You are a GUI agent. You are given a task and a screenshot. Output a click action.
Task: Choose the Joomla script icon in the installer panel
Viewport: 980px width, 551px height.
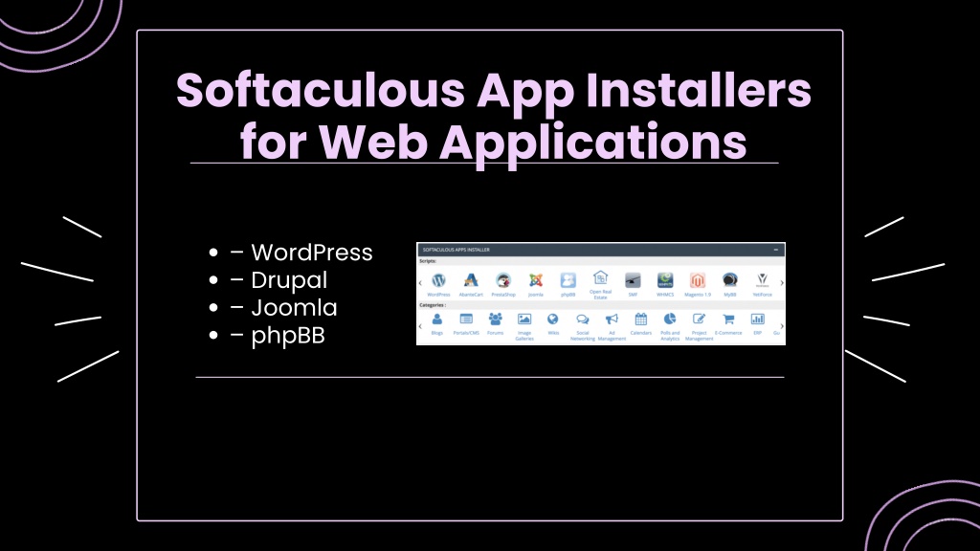[x=536, y=280]
